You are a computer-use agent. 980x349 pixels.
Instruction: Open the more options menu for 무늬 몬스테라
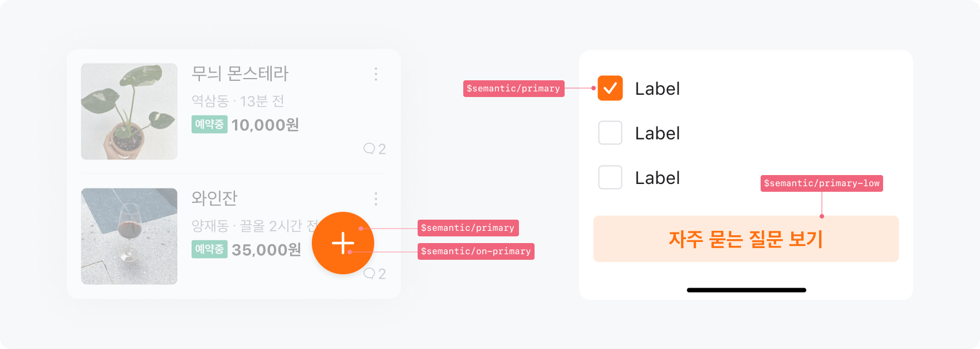point(376,74)
